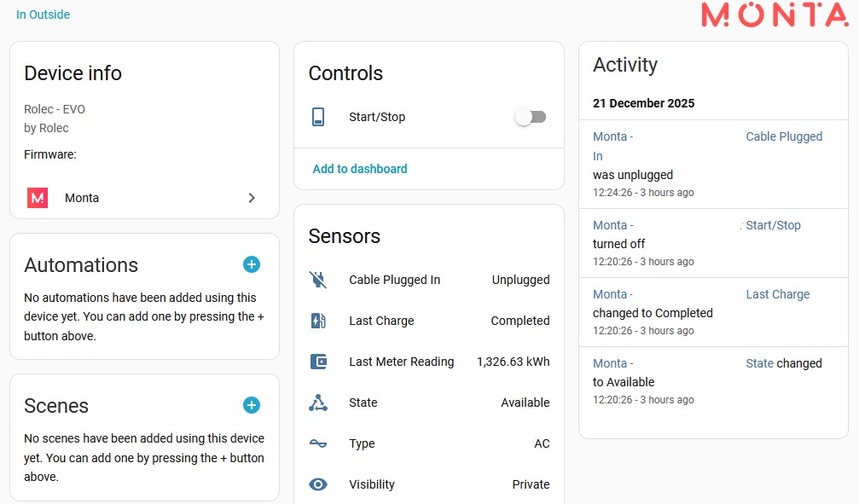The width and height of the screenshot is (859, 504).
Task: Navigate back via the In Outside breadcrumb
Action: point(43,14)
